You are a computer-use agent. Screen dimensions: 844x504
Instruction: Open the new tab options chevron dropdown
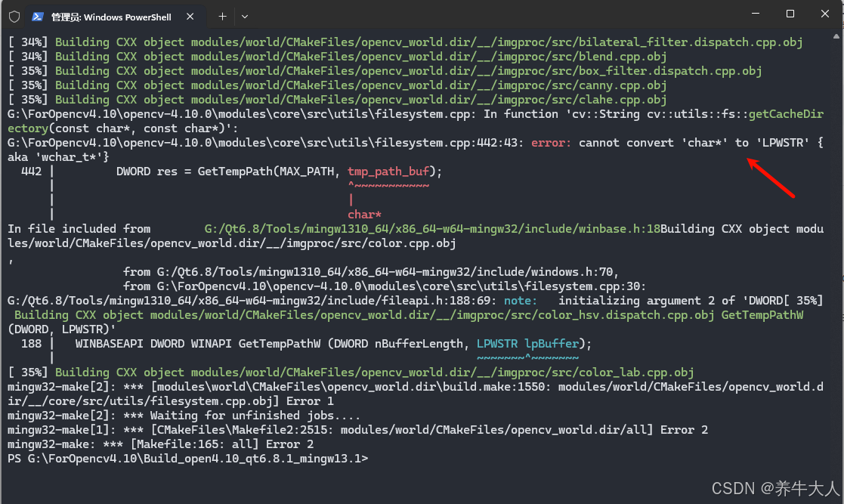point(244,15)
